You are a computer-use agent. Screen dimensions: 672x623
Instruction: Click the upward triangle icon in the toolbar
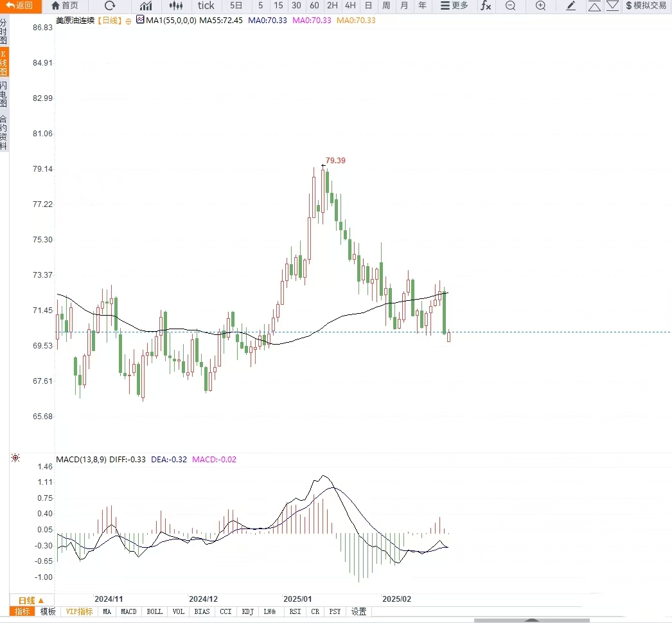click(x=594, y=6)
